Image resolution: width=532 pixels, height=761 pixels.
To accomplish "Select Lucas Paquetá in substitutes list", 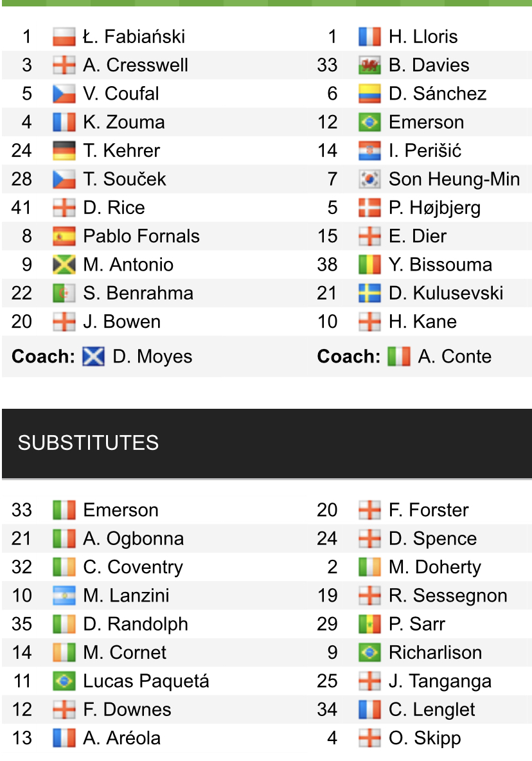I will point(146,681).
